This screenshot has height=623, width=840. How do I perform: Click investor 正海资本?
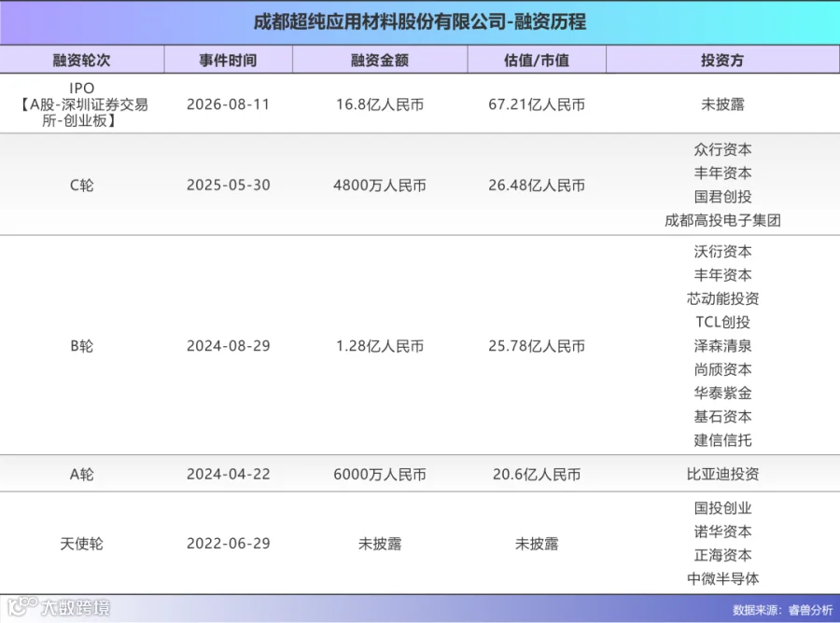[x=722, y=555]
